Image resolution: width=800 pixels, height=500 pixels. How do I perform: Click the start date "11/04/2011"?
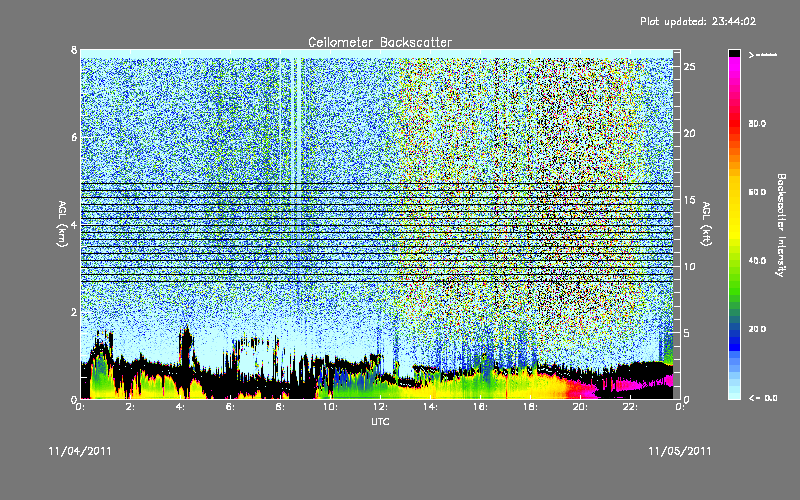click(80, 451)
